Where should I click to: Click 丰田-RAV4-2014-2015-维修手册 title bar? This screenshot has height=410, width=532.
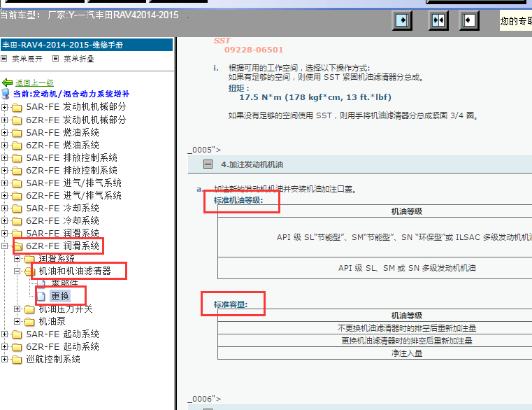tap(87, 45)
